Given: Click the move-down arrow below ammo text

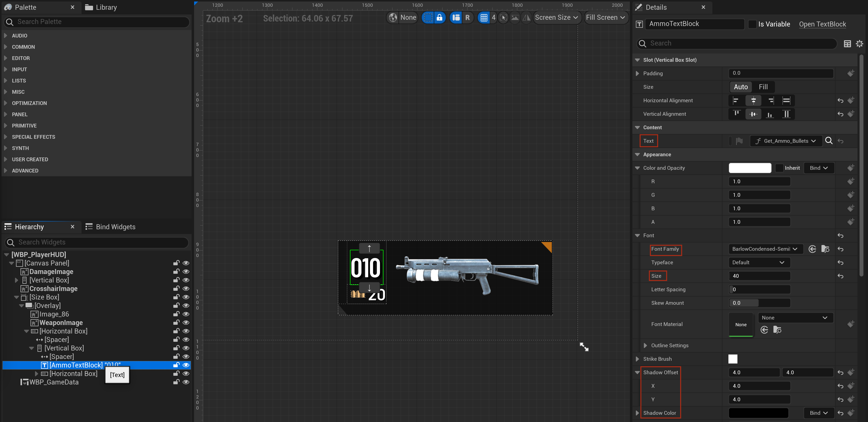Looking at the screenshot, I should tap(369, 288).
